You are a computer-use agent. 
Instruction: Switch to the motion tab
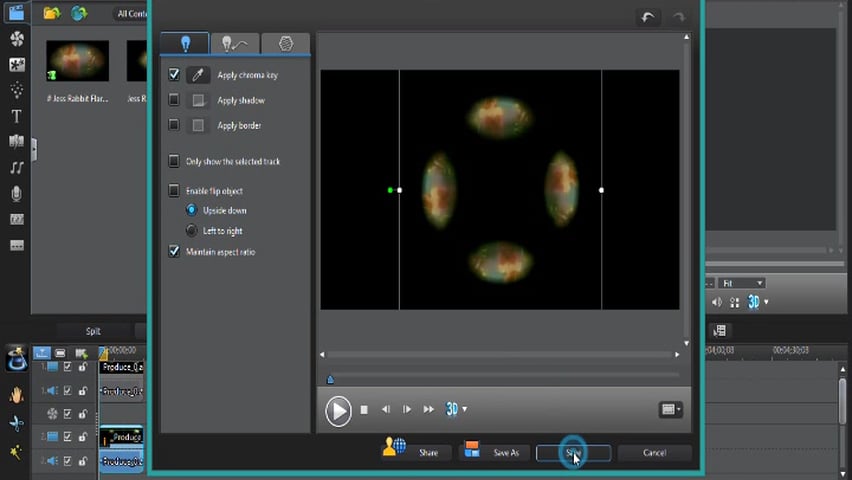[x=235, y=43]
